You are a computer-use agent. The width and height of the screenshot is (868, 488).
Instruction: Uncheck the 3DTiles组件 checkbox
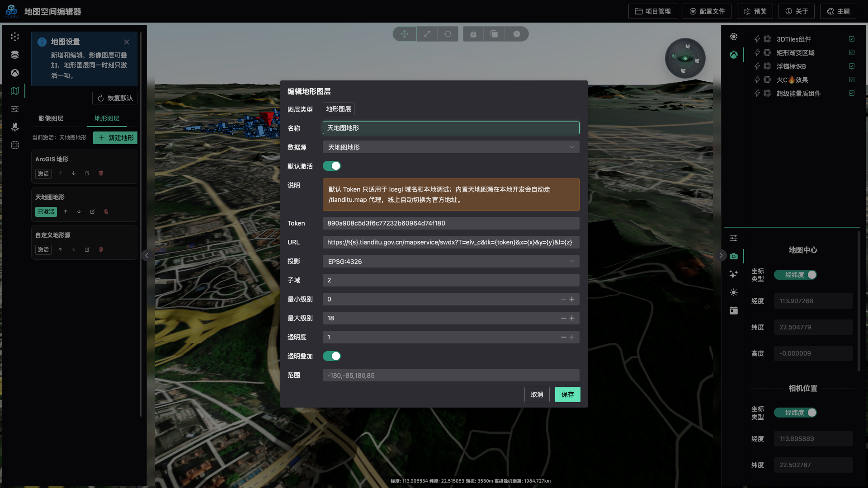tap(852, 39)
